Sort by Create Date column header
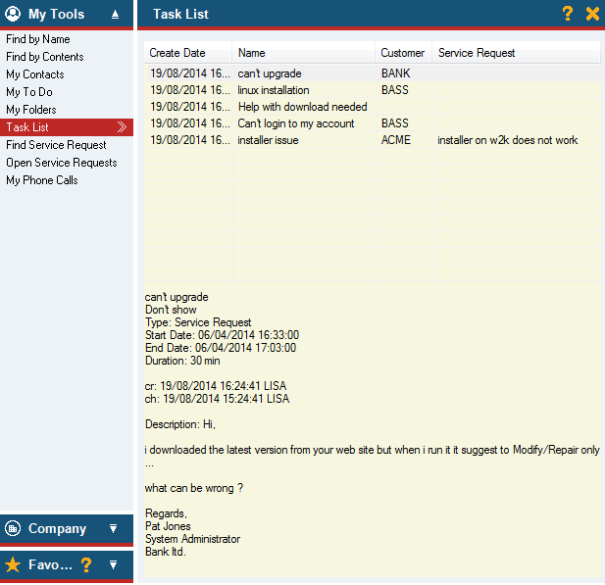 click(188, 53)
